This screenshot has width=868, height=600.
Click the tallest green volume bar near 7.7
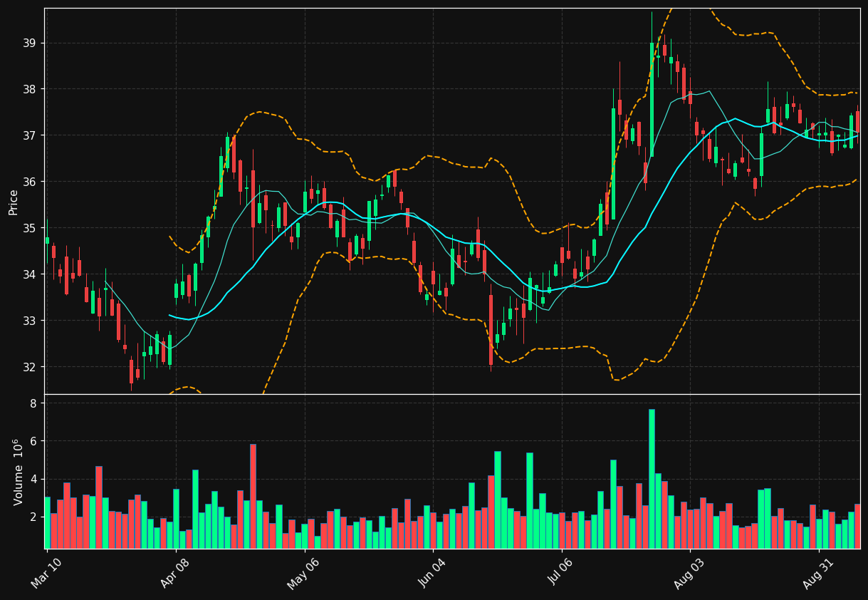(652, 479)
